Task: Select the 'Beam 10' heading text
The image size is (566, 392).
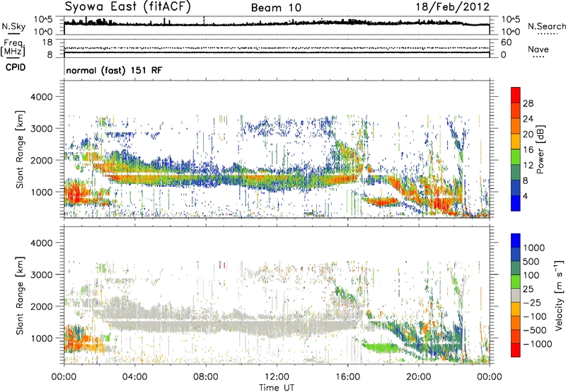Action: 276,8
